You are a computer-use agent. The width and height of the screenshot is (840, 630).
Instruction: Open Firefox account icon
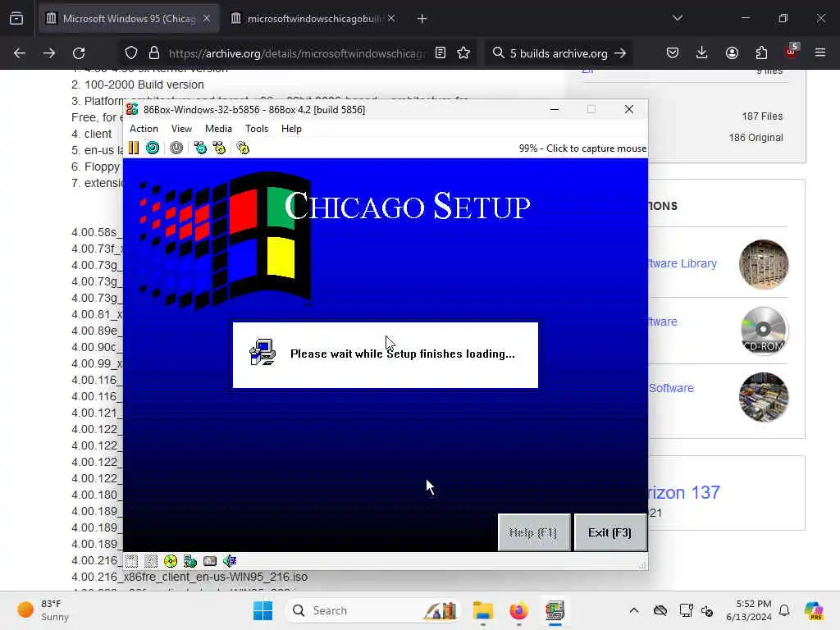[x=732, y=52]
